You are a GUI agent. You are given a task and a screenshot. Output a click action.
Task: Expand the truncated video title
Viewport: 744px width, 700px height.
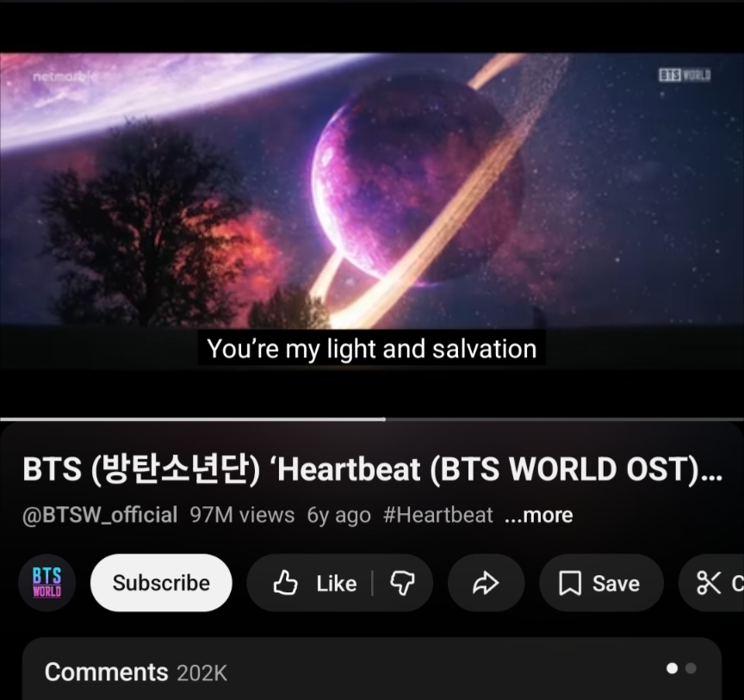(373, 469)
